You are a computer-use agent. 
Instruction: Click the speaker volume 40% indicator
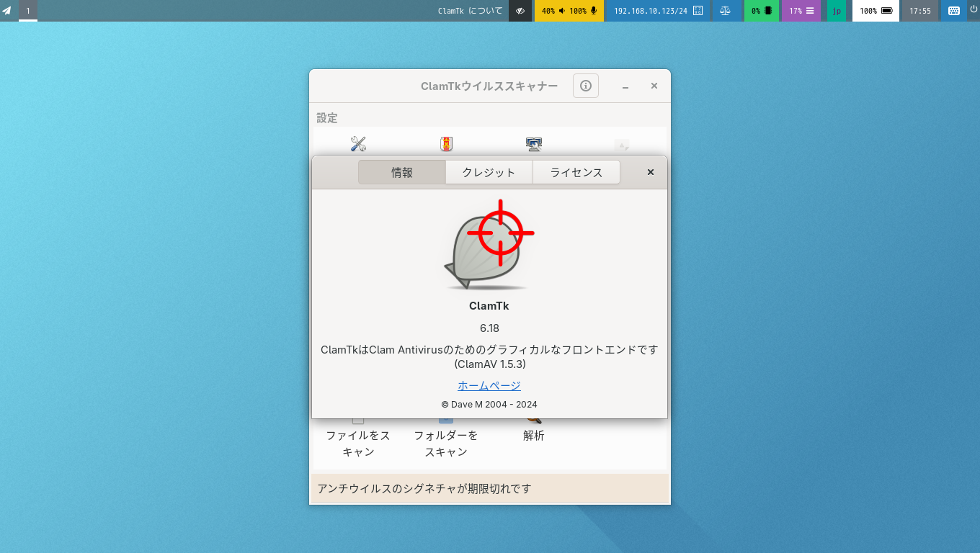click(x=553, y=11)
